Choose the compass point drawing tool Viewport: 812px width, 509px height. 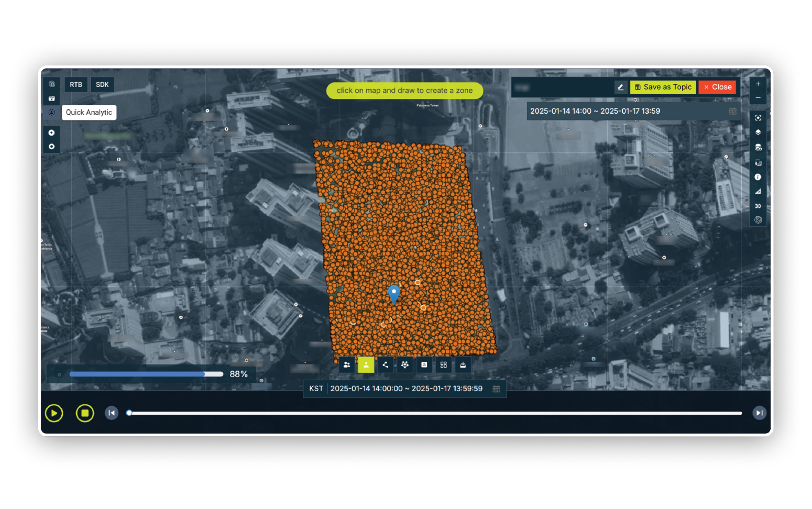51,132
